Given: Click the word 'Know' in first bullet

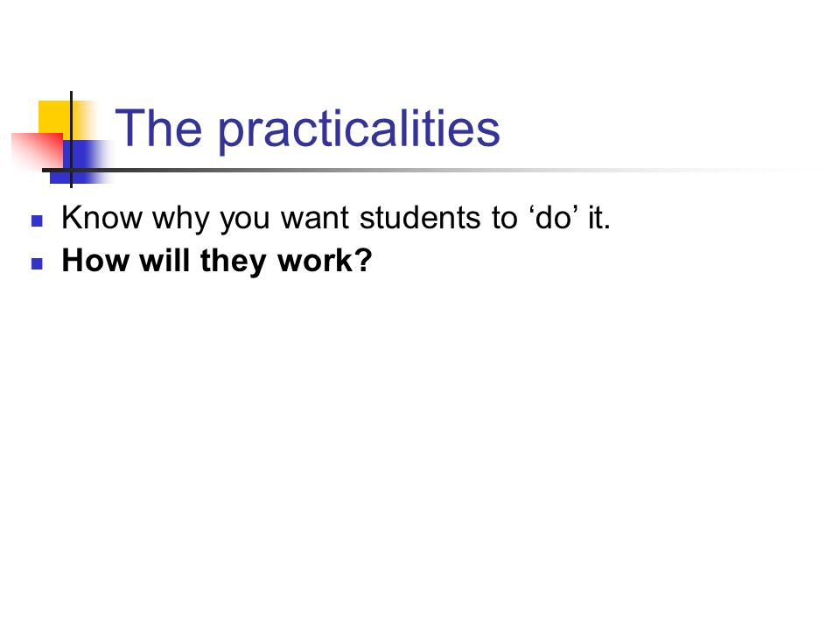Looking at the screenshot, I should [x=102, y=218].
